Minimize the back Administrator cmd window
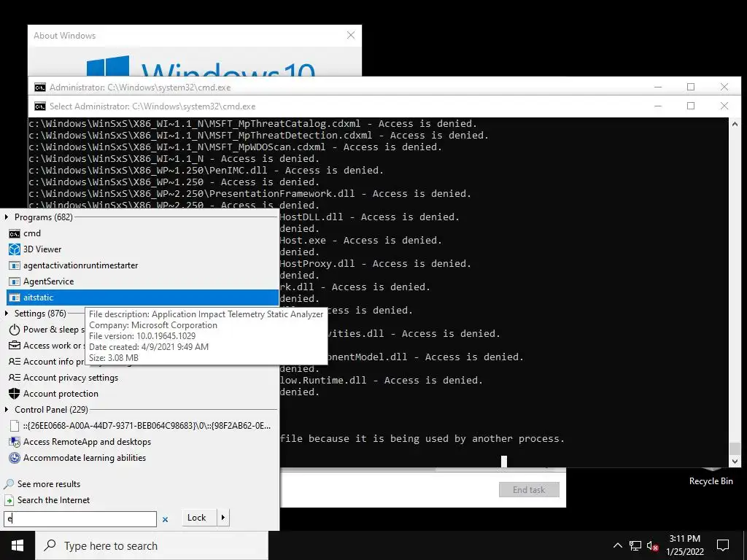The height and width of the screenshot is (560, 747). click(658, 87)
